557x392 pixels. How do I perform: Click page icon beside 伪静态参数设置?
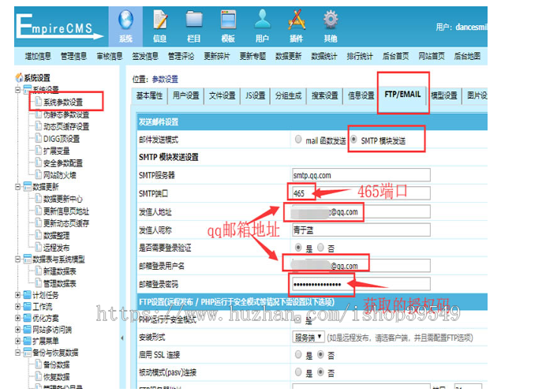[x=39, y=114]
